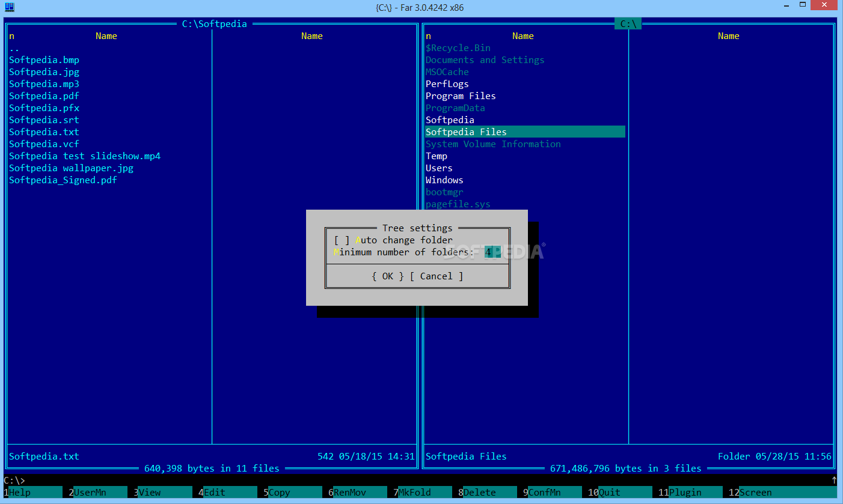Select MSOCache folder

tap(447, 72)
